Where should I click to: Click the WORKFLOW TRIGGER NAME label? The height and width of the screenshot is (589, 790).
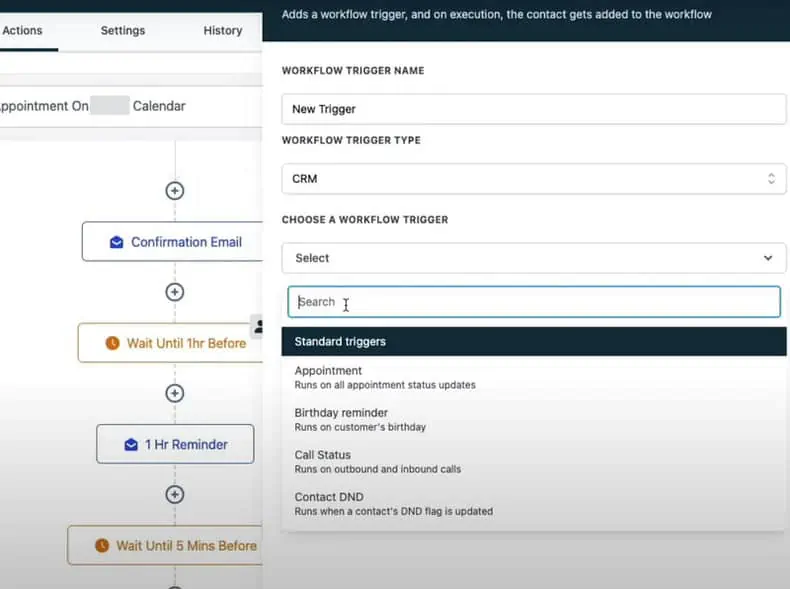[x=353, y=71]
